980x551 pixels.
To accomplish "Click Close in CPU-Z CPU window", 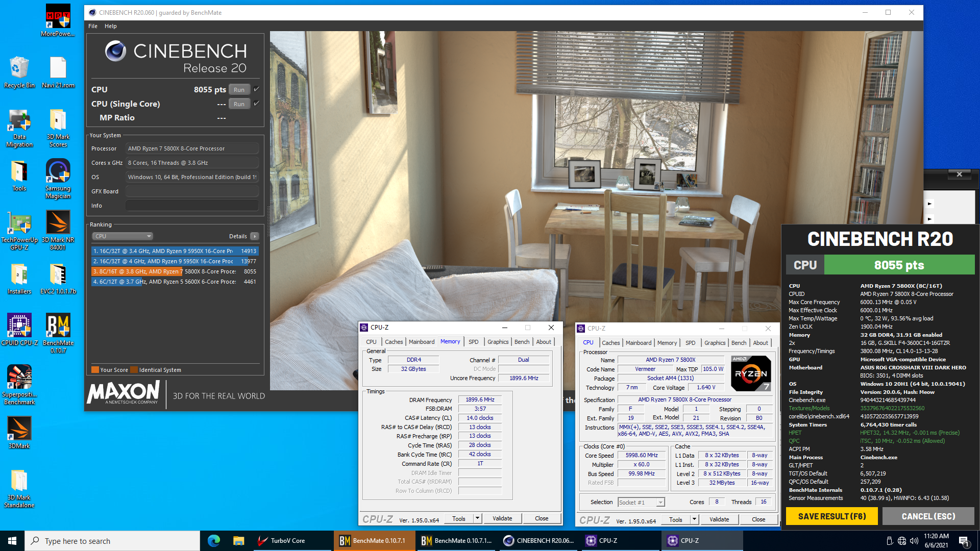I will [x=758, y=519].
